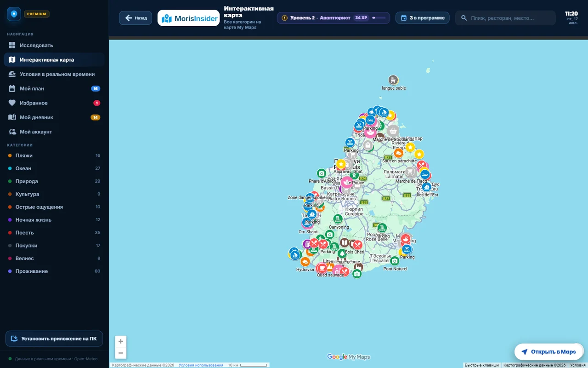Image resolution: width=588 pixels, height=368 pixels.
Task: Click the MorisInsider logo
Action: click(189, 18)
